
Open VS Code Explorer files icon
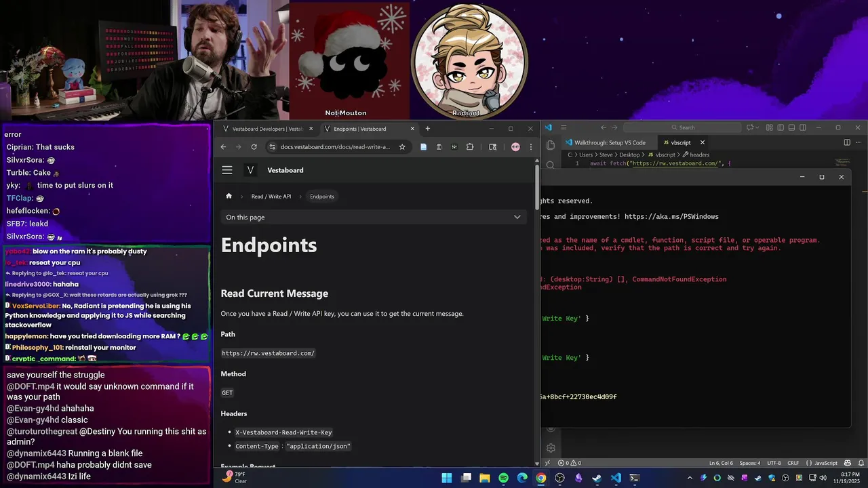tap(551, 144)
